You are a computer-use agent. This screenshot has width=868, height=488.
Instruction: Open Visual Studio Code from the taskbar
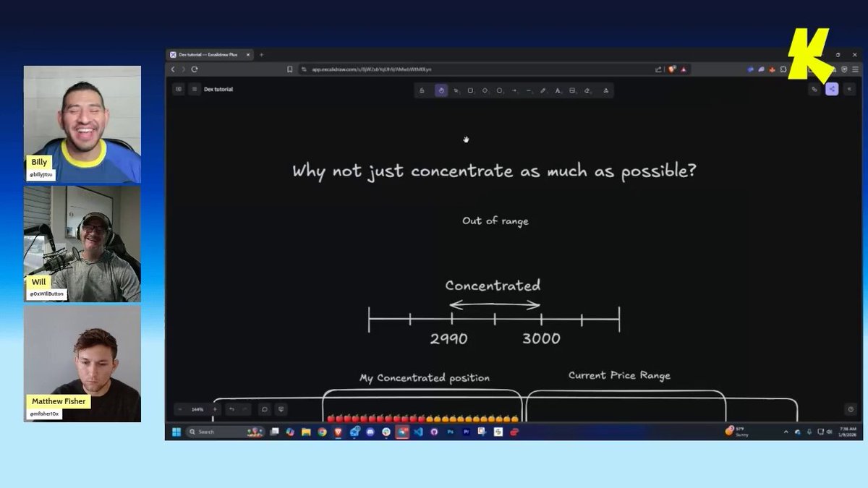click(418, 432)
